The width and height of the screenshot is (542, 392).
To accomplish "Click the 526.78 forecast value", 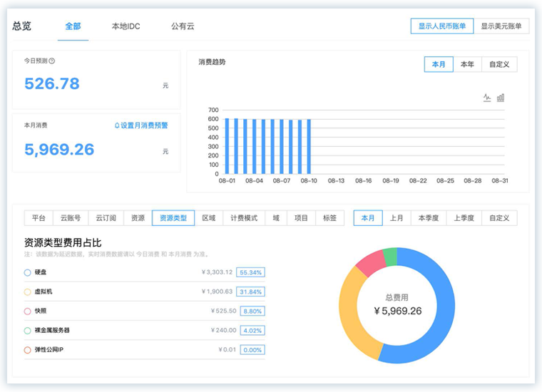I will (52, 83).
